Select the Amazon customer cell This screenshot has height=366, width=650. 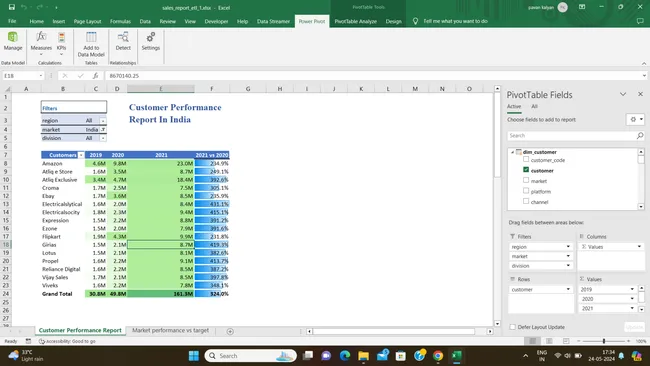point(63,163)
